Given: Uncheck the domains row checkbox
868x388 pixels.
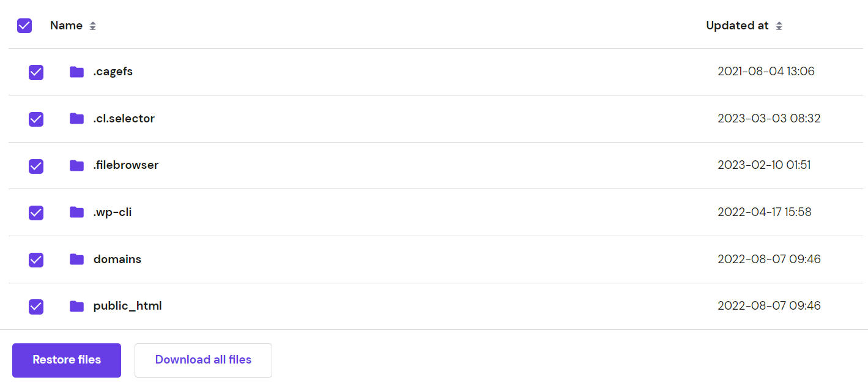Looking at the screenshot, I should (35, 259).
